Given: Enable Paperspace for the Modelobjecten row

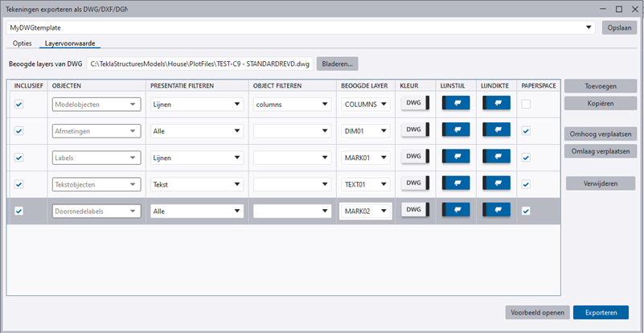Looking at the screenshot, I should 526,104.
